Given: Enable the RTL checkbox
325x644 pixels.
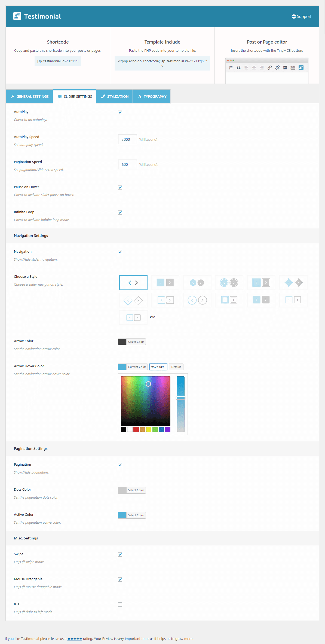Looking at the screenshot, I should pos(120,605).
